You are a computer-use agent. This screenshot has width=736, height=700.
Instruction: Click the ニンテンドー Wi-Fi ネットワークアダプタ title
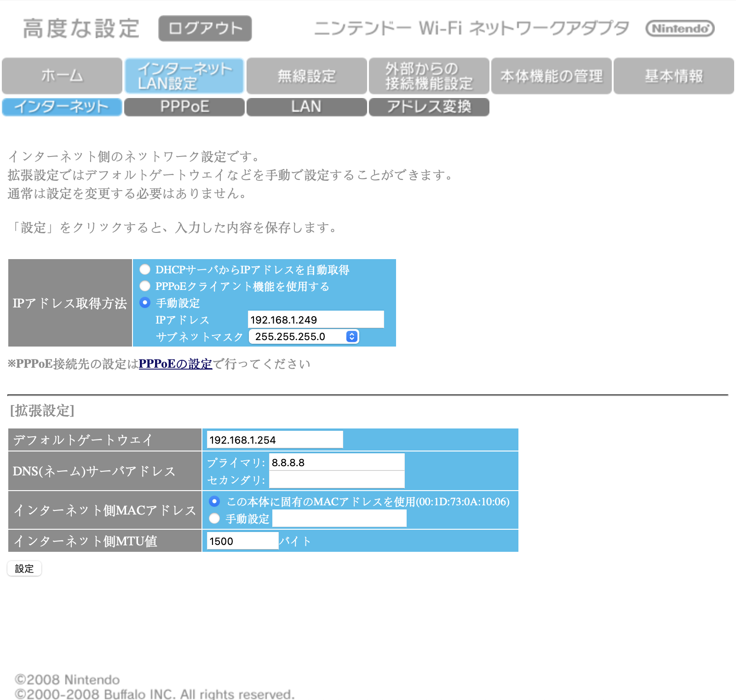471,29
